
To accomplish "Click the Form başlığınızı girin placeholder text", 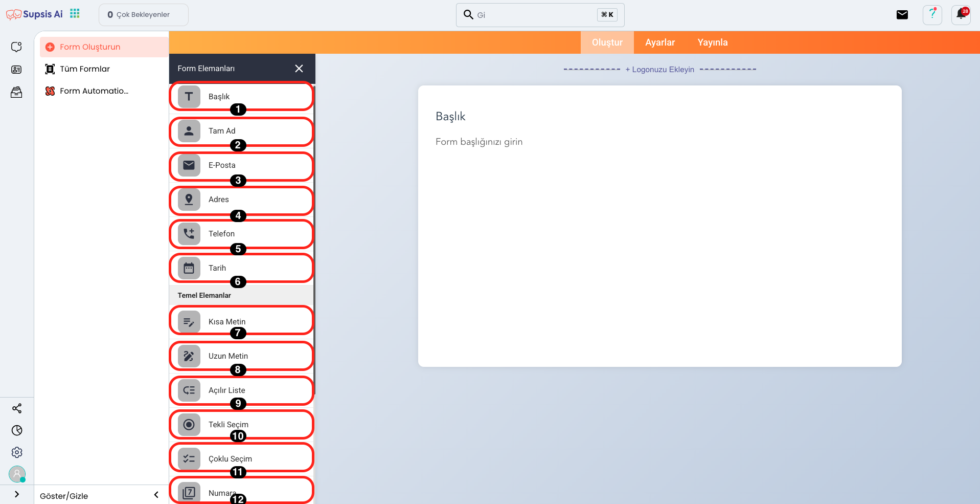I will 479,142.
